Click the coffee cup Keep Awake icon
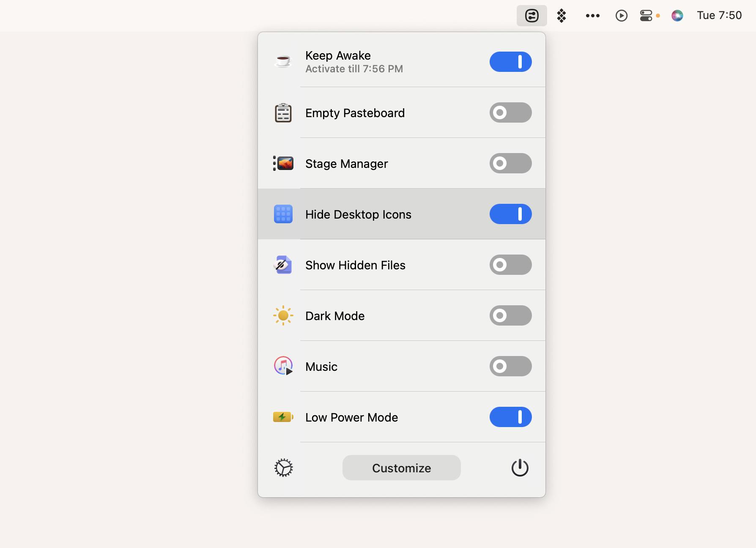This screenshot has width=756, height=548. coord(283,62)
